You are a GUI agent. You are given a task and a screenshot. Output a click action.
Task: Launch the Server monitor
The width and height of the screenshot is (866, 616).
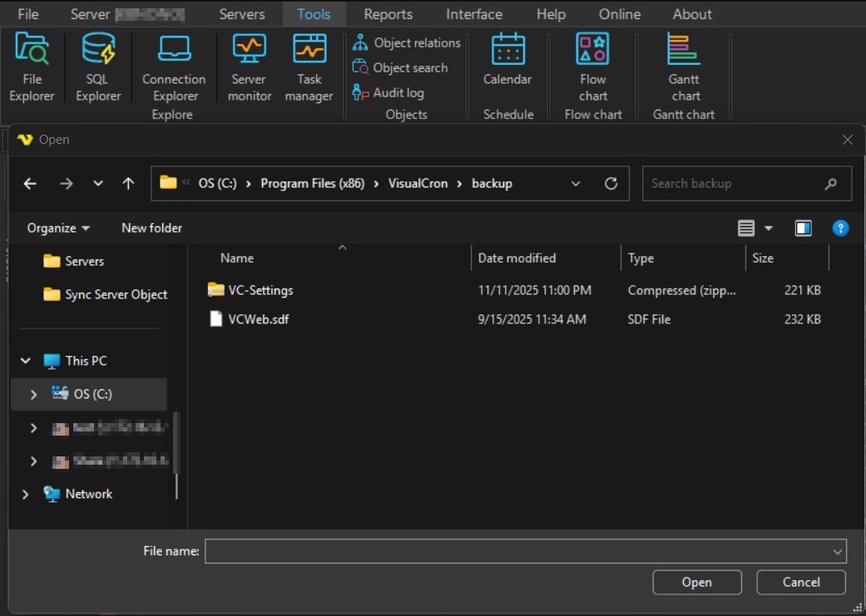(250, 67)
